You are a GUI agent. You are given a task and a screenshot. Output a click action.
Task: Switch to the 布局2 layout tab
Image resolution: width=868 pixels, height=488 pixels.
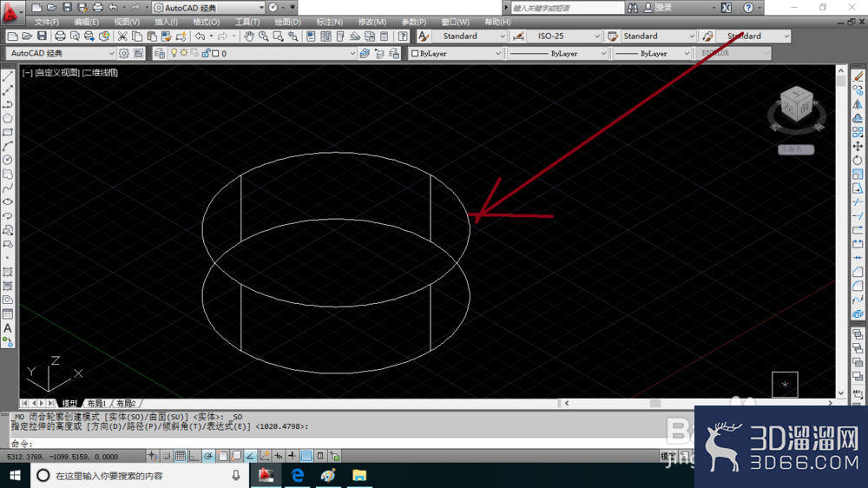(x=126, y=403)
